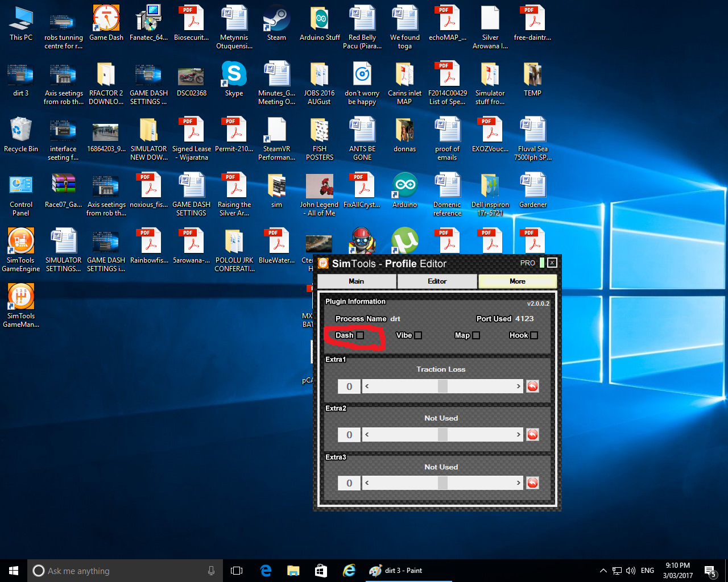Show hidden system tray icons chevron
This screenshot has width=728, height=582.
coord(603,571)
